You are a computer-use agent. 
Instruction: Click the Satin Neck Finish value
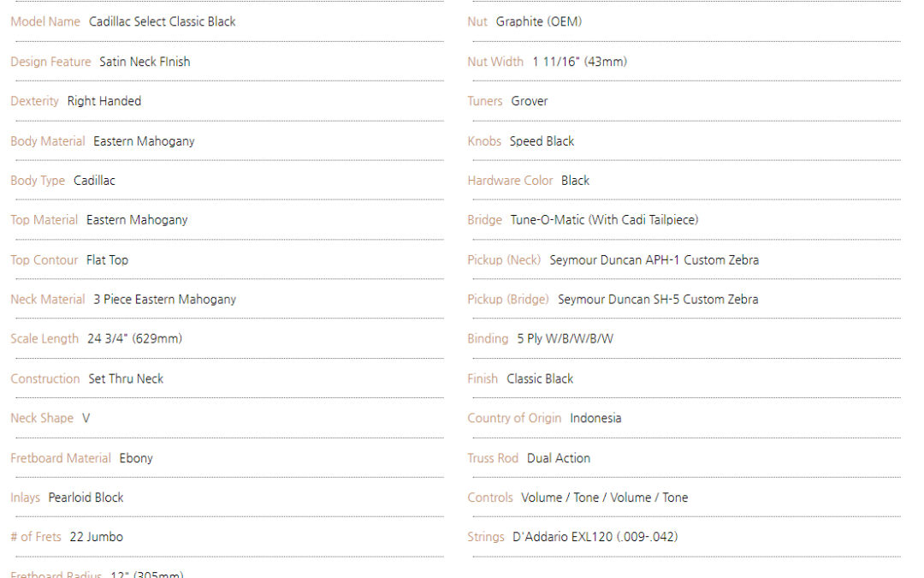tap(145, 62)
